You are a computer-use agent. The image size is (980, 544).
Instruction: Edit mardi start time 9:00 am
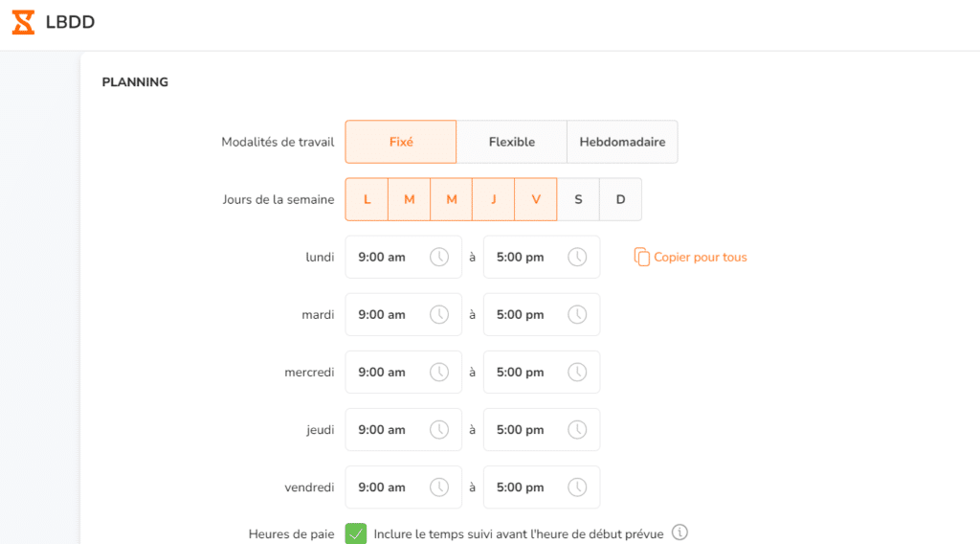pos(403,314)
